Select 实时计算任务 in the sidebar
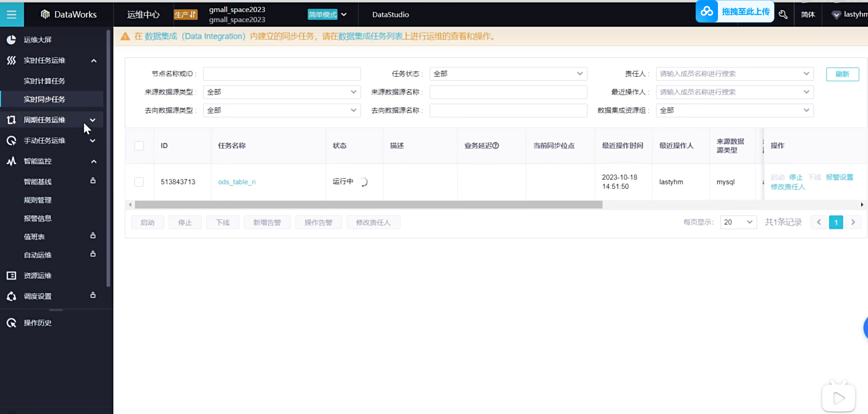The image size is (868, 414). pos(44,81)
